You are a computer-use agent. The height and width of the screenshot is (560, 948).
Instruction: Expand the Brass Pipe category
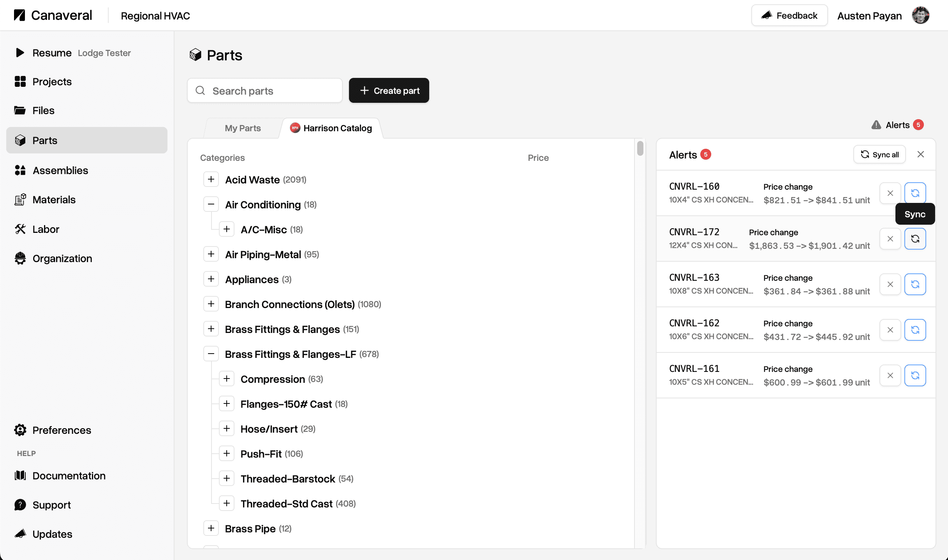coord(211,528)
